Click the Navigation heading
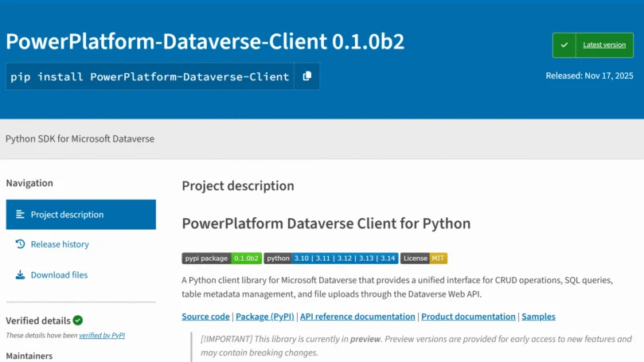 [29, 183]
